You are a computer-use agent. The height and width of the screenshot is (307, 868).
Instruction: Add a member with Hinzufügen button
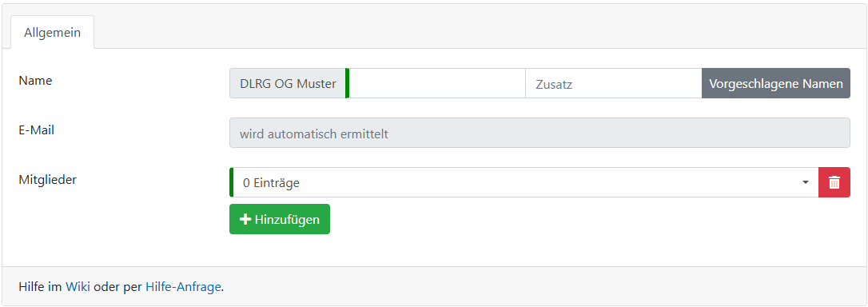(280, 219)
